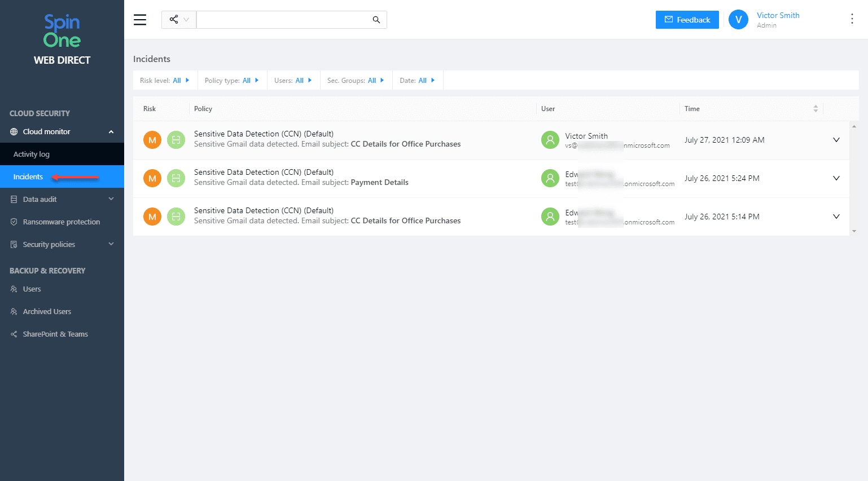Open Activity log in sidebar
Screen dimensions: 868x481
(32, 154)
